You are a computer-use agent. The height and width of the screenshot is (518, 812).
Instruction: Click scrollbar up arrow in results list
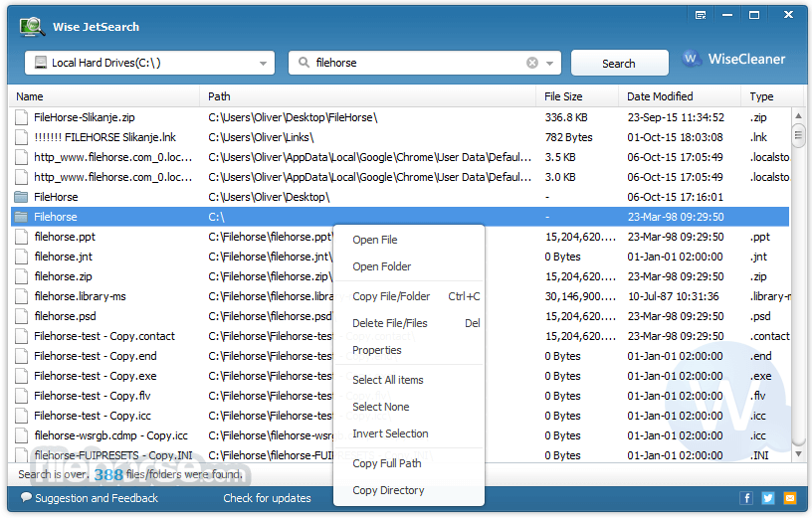click(x=798, y=115)
